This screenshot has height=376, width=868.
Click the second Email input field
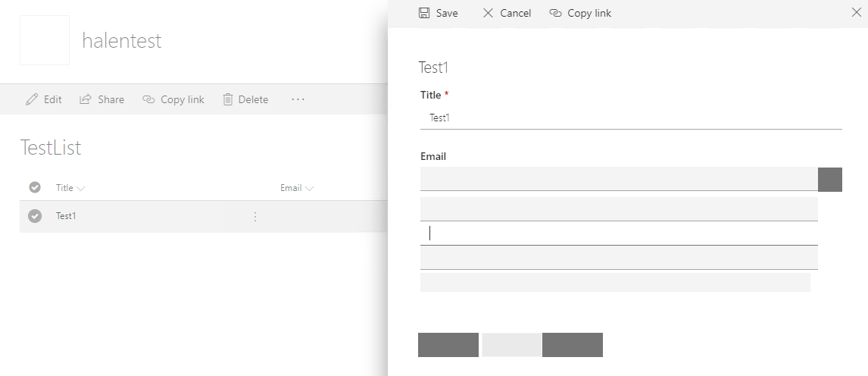[619, 208]
